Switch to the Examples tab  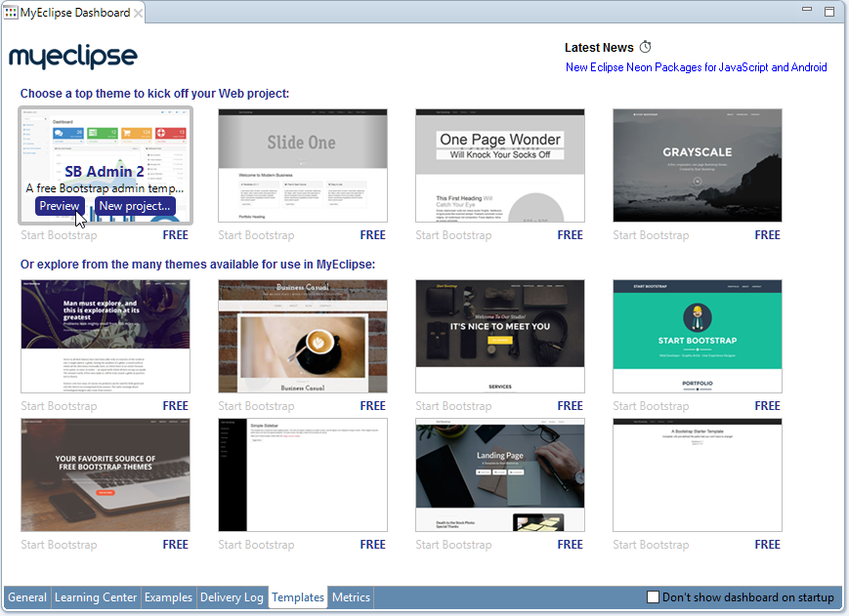[168, 596]
